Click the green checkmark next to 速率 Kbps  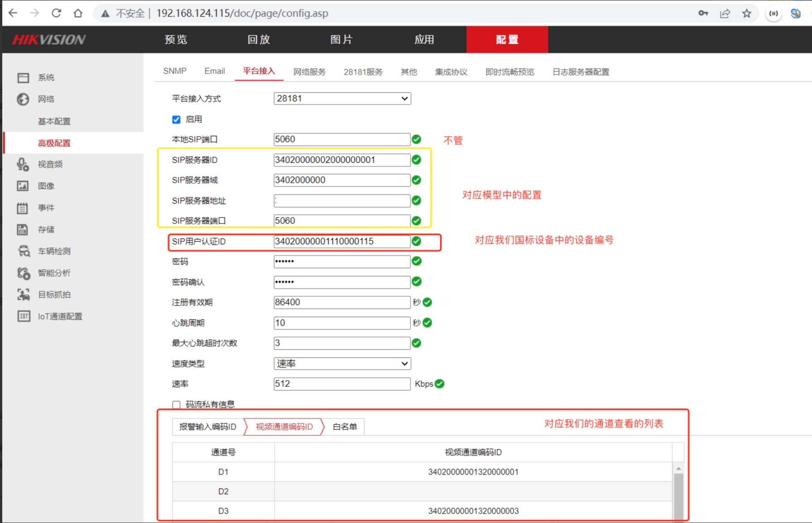click(x=439, y=384)
